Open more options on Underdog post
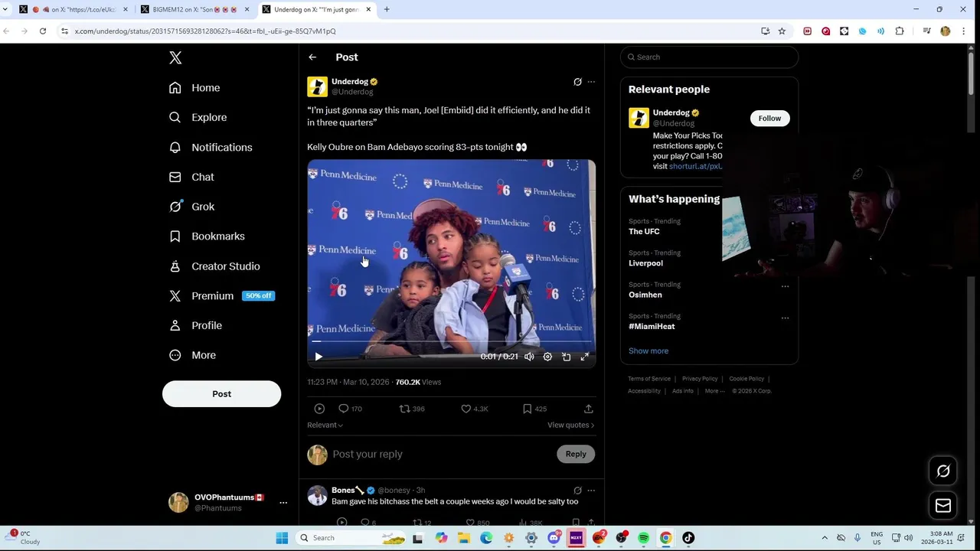 point(591,82)
